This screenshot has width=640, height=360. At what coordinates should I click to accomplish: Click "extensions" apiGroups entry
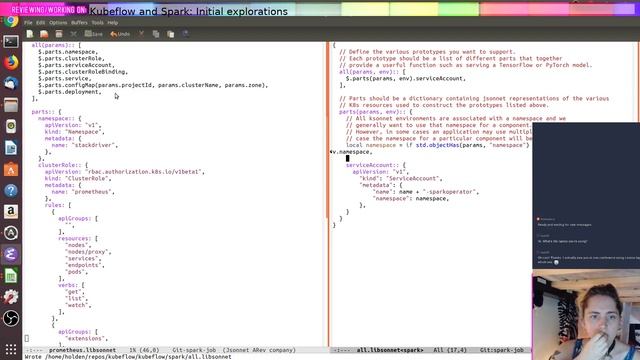(x=86, y=338)
